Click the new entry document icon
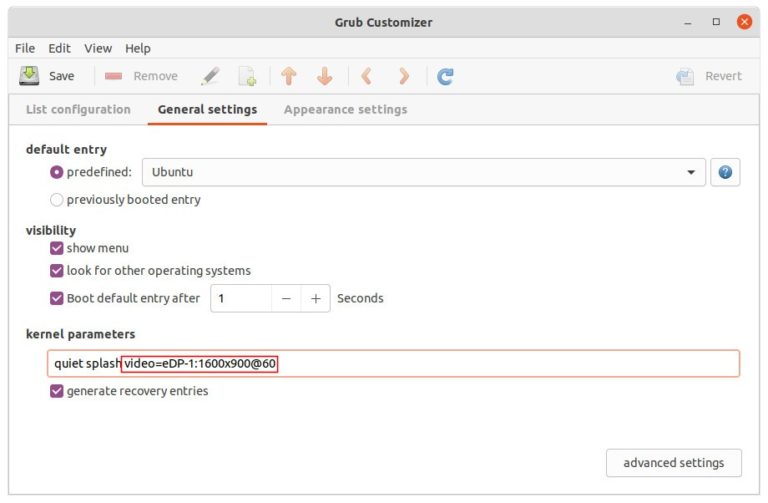The image size is (768, 503). [x=247, y=76]
